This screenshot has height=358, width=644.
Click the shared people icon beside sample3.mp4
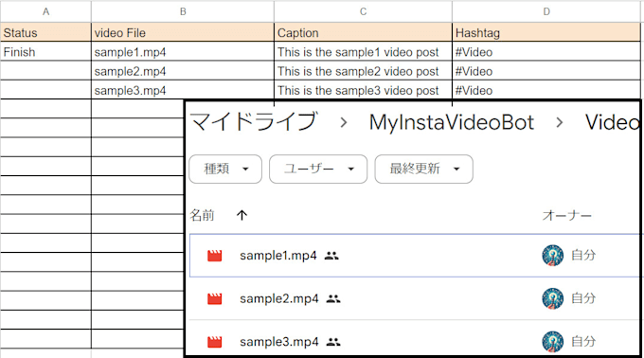tap(333, 342)
